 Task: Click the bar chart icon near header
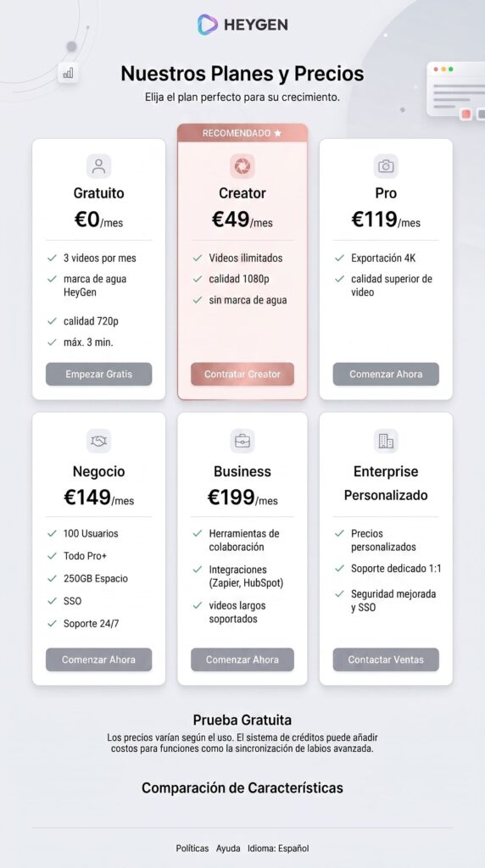tap(68, 73)
